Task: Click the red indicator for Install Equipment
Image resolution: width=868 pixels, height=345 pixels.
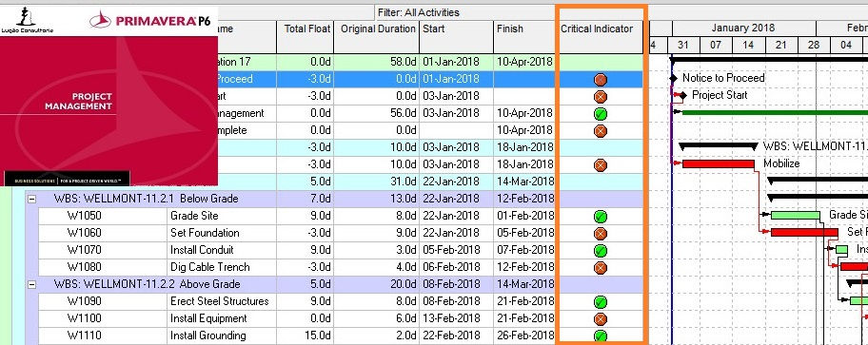Action: click(600, 319)
